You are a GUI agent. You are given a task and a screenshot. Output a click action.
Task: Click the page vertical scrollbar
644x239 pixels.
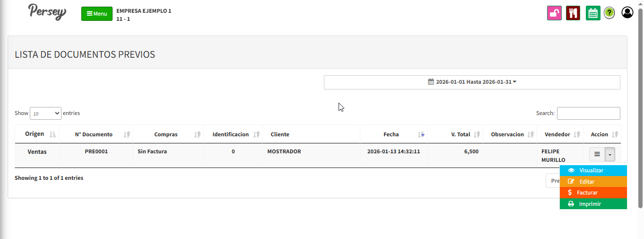[641, 109]
